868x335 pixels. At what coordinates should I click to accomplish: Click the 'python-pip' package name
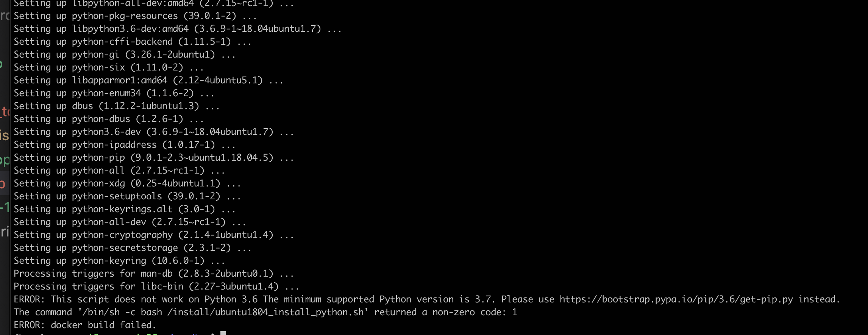98,158
